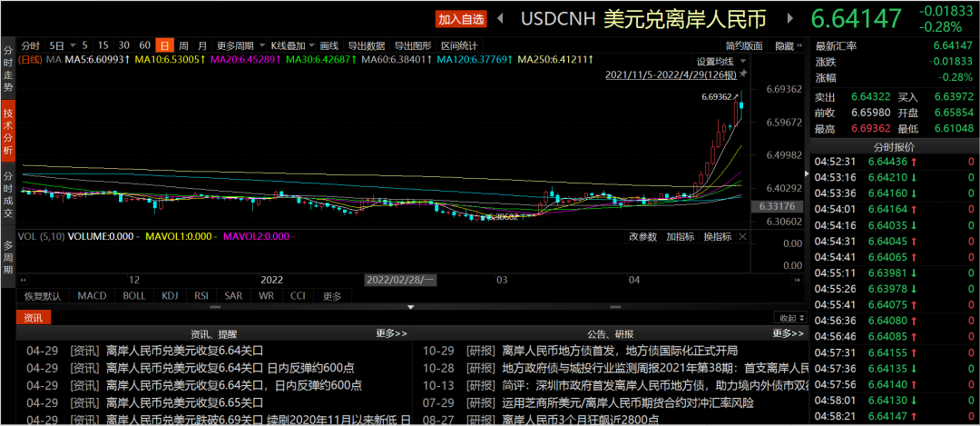Select the SAR indicator
The height and width of the screenshot is (426, 980).
click(x=233, y=296)
